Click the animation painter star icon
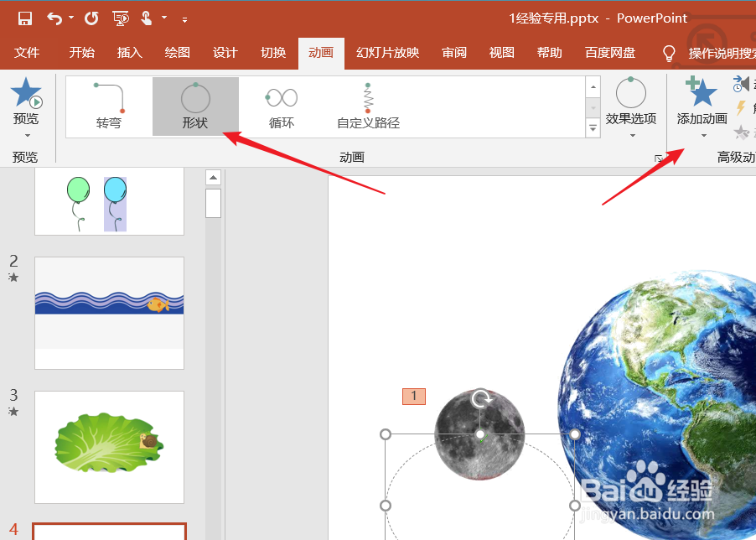 point(742,132)
